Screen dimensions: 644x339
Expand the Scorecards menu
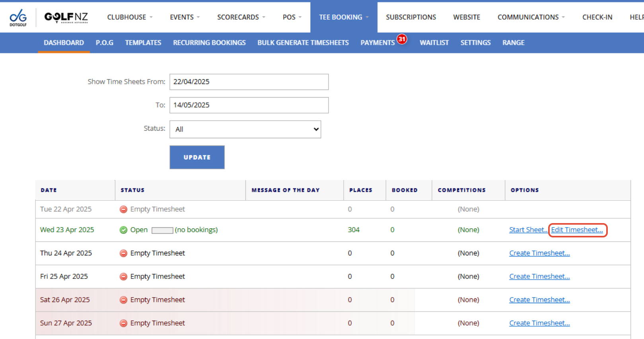241,17
